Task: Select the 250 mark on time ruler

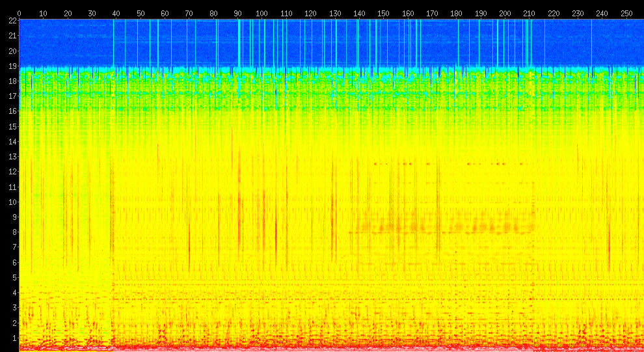Action: click(x=626, y=13)
